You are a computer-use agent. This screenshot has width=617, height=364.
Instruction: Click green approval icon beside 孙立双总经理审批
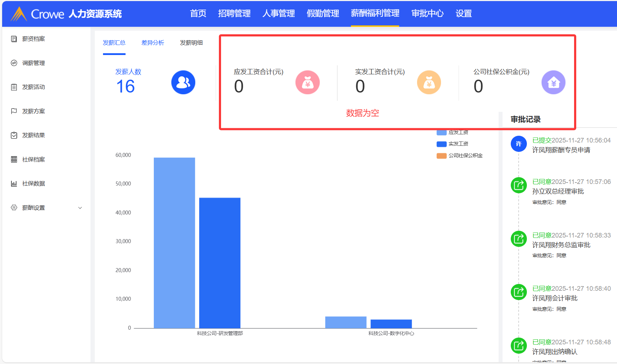(519, 185)
